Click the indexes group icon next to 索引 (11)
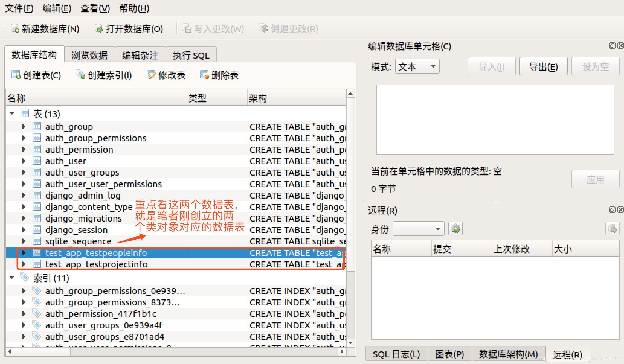The image size is (624, 364). point(25,277)
